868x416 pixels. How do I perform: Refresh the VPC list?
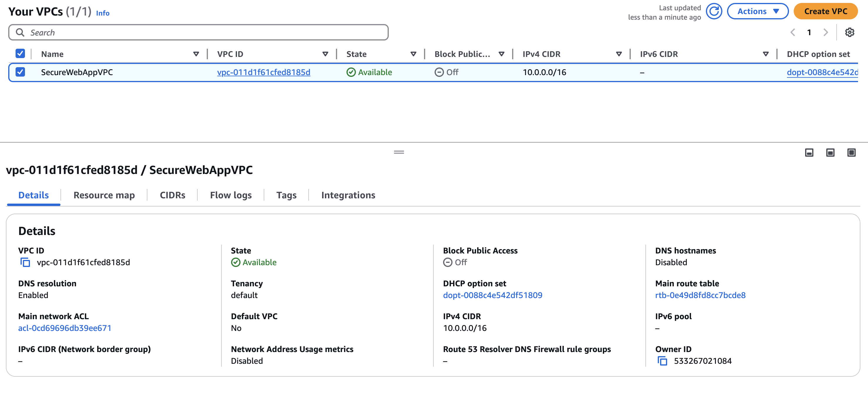[x=714, y=11]
